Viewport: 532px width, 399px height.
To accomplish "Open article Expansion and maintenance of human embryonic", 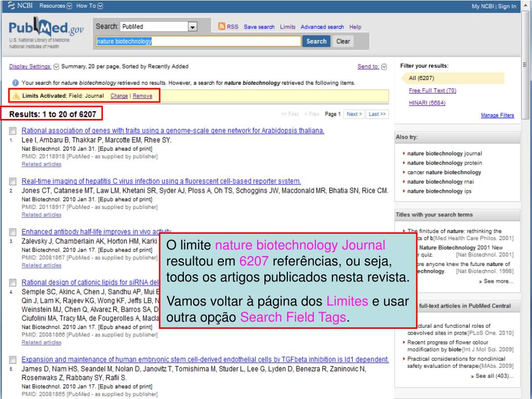I will coord(205,360).
